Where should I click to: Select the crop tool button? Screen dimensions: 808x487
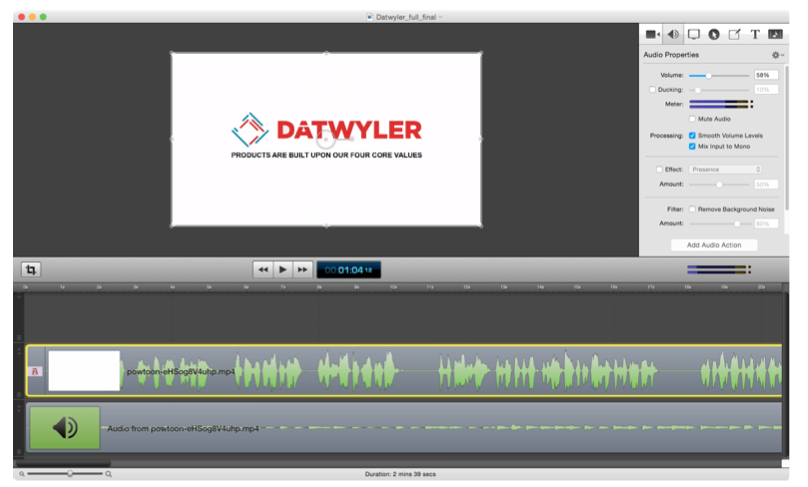coord(32,269)
